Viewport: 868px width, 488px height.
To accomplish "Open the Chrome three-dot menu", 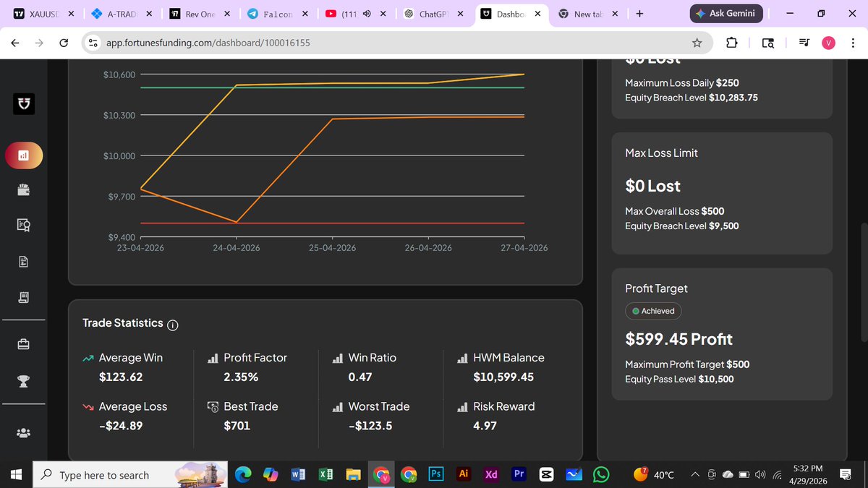I will click(853, 43).
